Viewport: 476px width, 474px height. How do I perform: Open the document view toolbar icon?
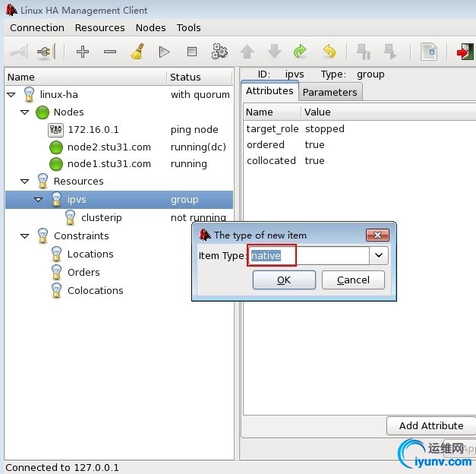(x=429, y=52)
